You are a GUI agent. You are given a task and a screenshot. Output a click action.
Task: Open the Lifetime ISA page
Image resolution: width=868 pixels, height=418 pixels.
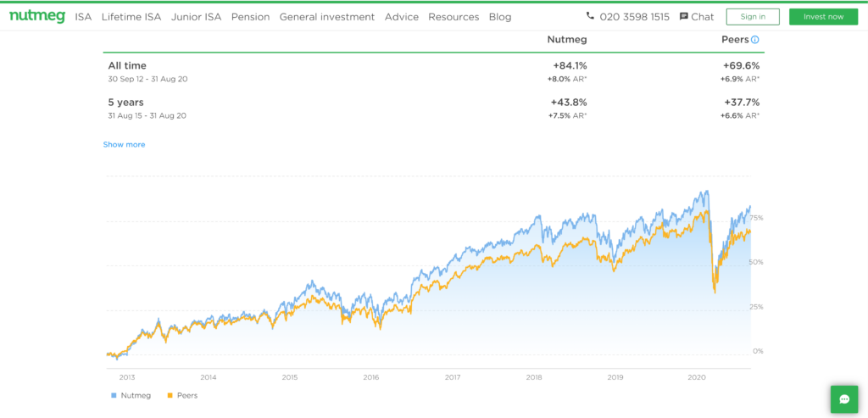click(x=131, y=17)
